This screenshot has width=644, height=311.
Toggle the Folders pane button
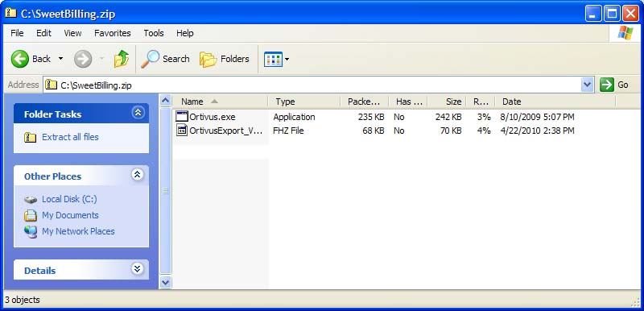pyautogui.click(x=225, y=59)
